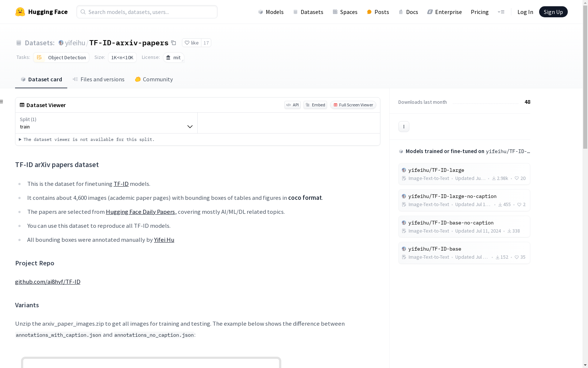
Task: Open the Pricing page
Action: point(480,12)
